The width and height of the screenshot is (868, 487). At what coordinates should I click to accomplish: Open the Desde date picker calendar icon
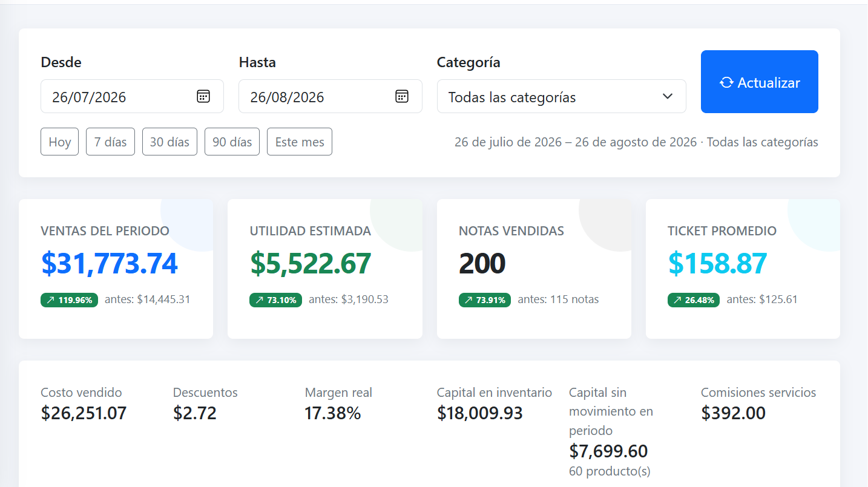(x=203, y=96)
